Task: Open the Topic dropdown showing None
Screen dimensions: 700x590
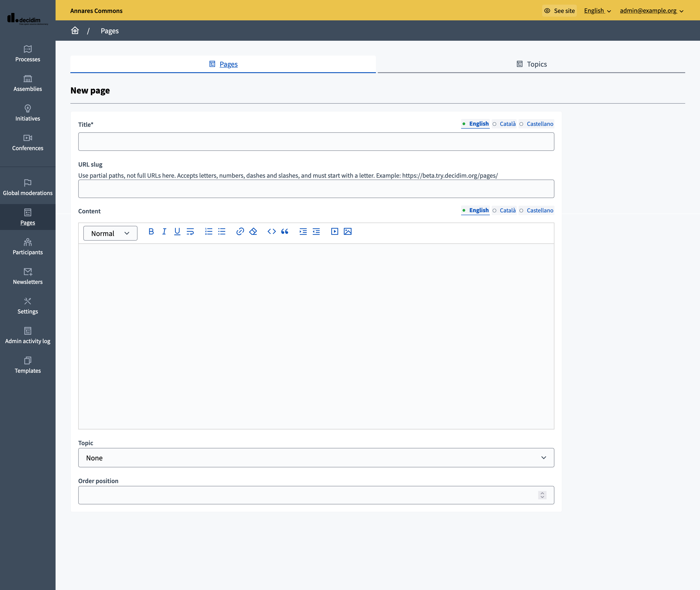Action: pos(316,458)
